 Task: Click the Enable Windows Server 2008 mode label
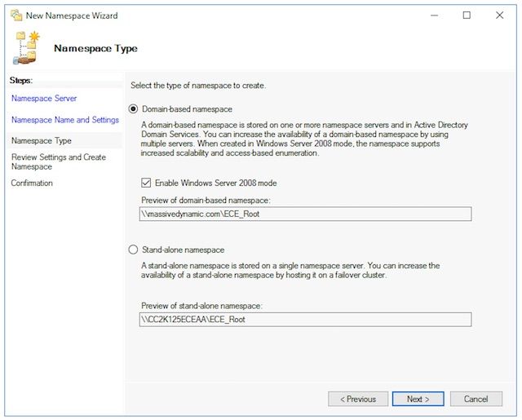coord(215,183)
